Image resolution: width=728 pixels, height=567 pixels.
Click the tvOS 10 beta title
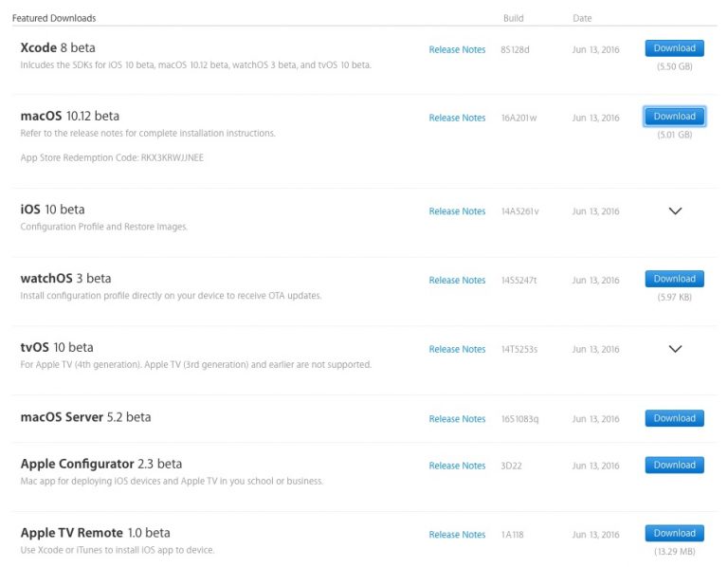[57, 348]
